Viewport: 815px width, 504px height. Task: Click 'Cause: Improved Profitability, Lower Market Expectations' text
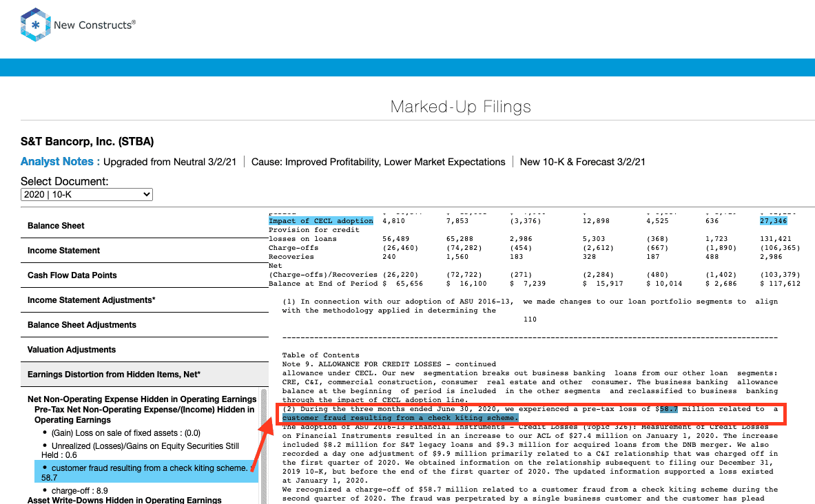click(378, 162)
